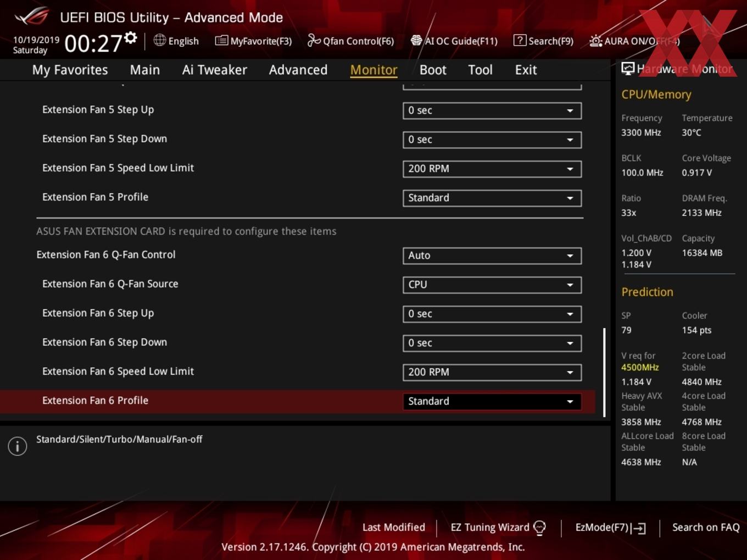Select Extension Fan 5 Step Up label
747x560 pixels.
pyautogui.click(x=98, y=109)
